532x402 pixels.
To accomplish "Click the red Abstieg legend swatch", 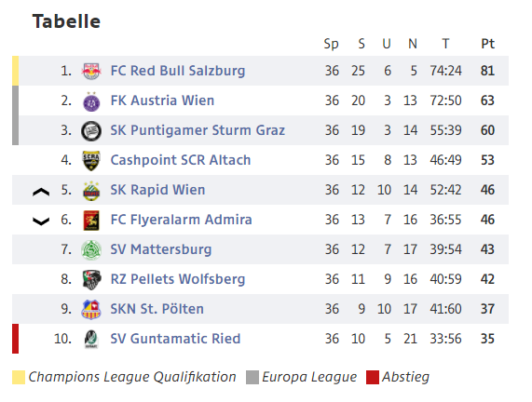I will click(x=373, y=377).
